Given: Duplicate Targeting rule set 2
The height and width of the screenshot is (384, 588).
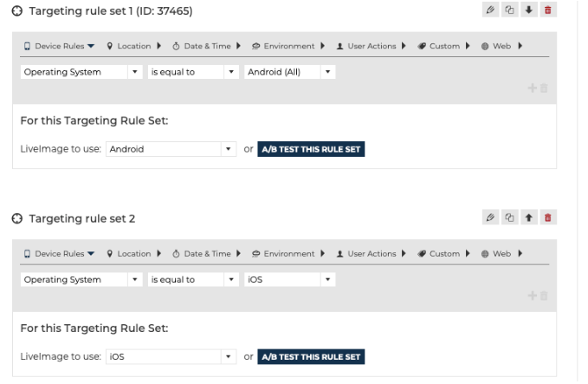Looking at the screenshot, I should (510, 217).
